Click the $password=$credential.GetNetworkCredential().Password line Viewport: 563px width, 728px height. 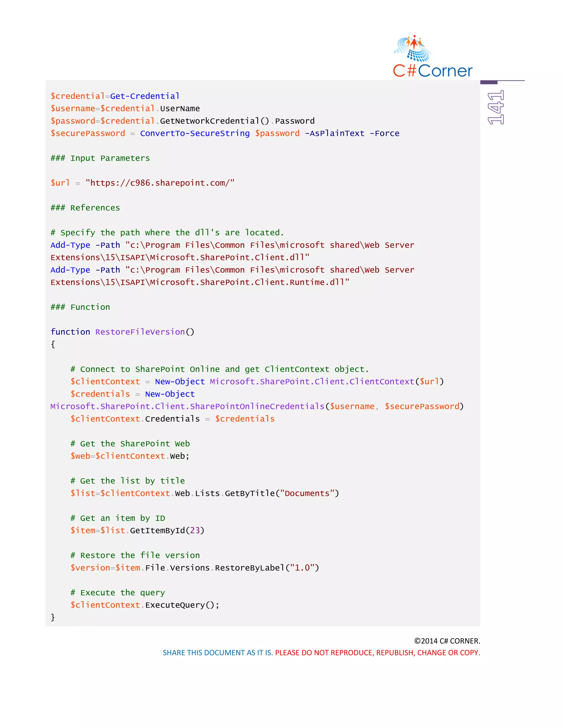(183, 121)
